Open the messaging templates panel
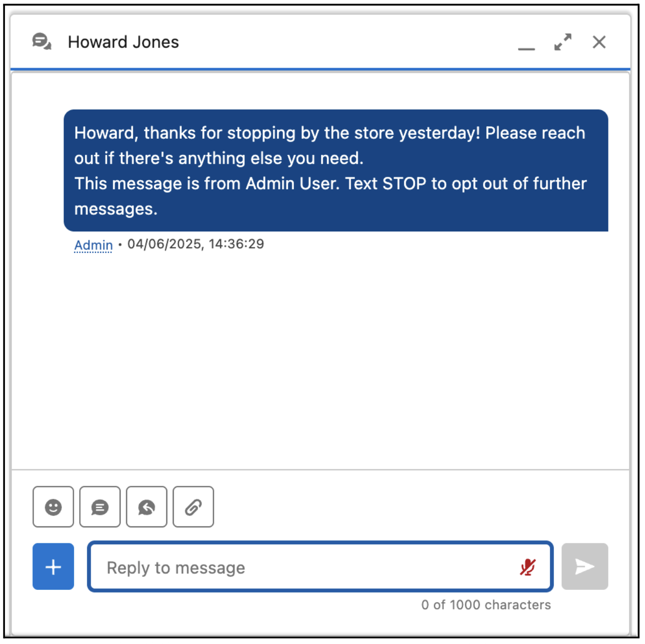 [x=100, y=507]
